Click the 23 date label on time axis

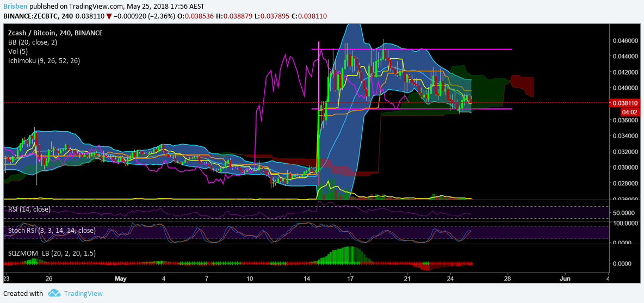(x=6, y=279)
